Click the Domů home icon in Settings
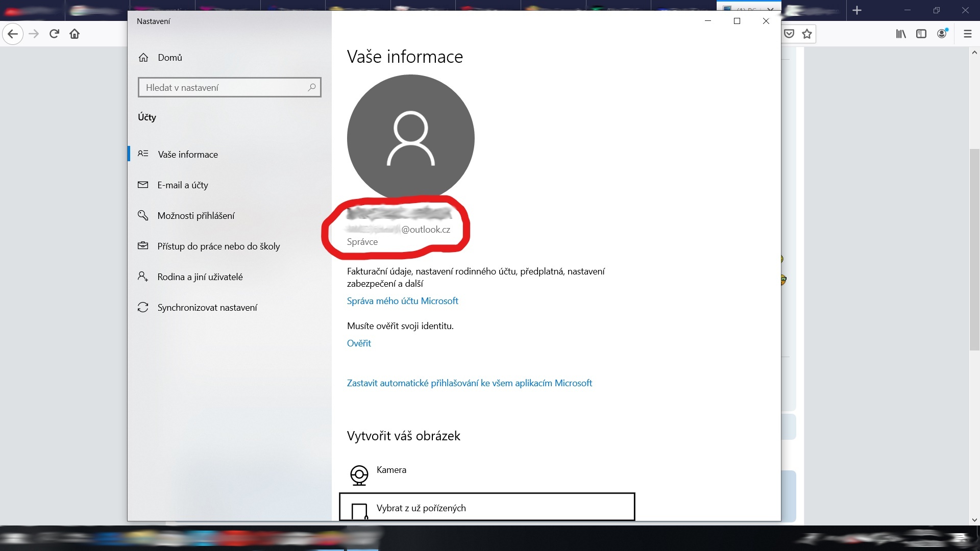 point(143,58)
